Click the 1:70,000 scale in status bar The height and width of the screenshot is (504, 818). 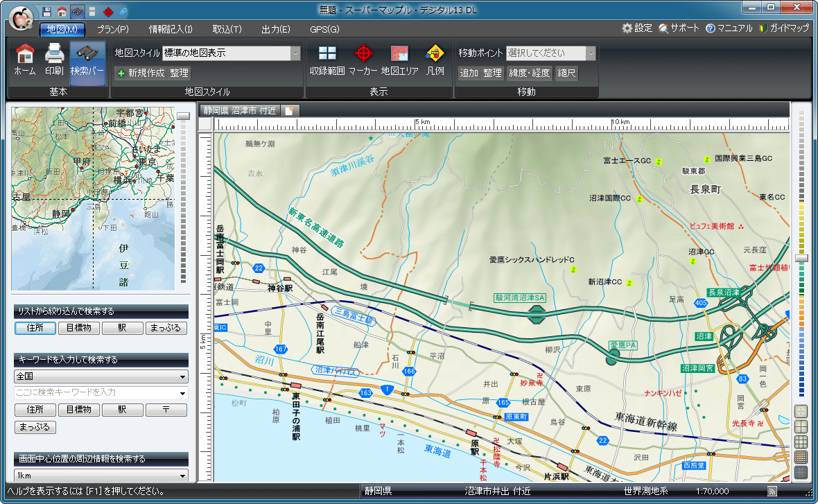pos(712,491)
